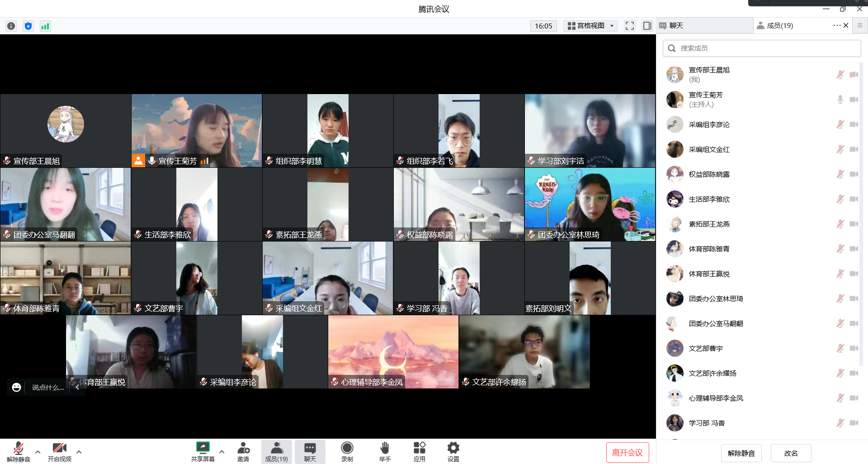Unmute microphone with 解除静音 toolbar toggle

(18, 451)
